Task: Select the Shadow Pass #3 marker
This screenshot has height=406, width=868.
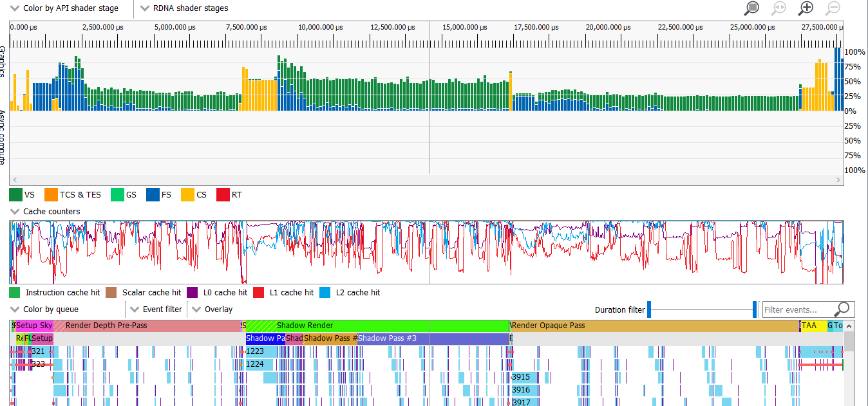Action: pyautogui.click(x=434, y=338)
